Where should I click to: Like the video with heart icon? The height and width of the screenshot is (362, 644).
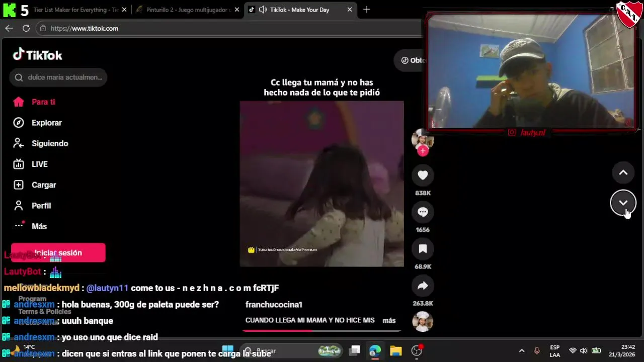423,175
